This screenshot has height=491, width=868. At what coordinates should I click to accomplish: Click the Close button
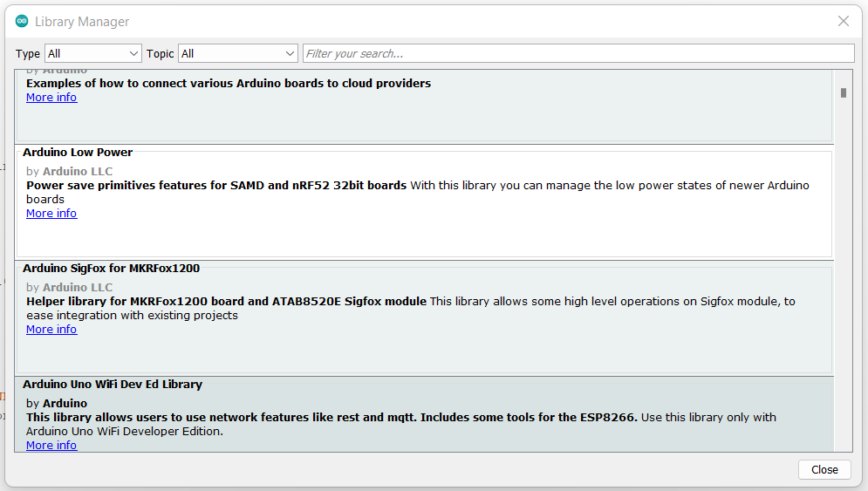(824, 469)
